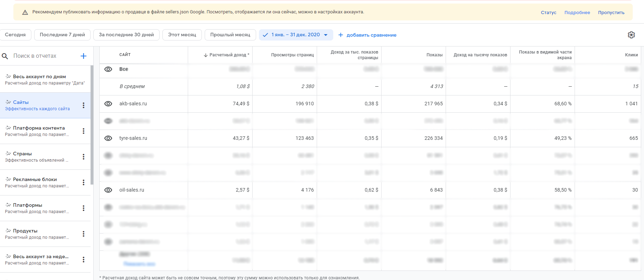Open the three-dot menu for Платформа контента
644x280 pixels.
83,131
